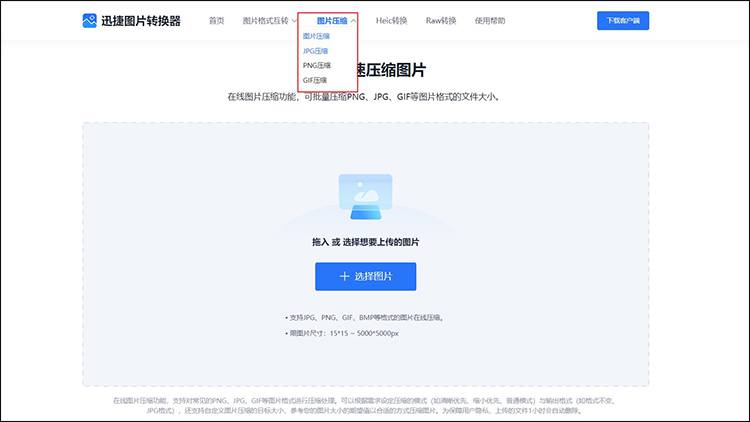Viewport: 750px width, 422px height.
Task: Click the plus icon on 选择图片 button
Action: click(344, 276)
